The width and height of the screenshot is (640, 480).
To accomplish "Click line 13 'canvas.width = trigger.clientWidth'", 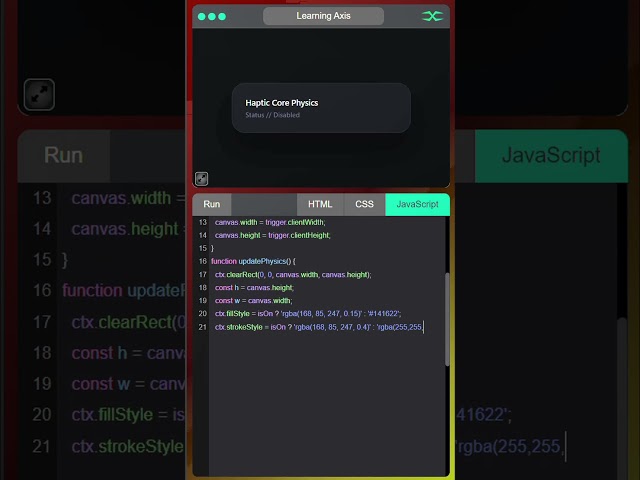I will click(270, 222).
